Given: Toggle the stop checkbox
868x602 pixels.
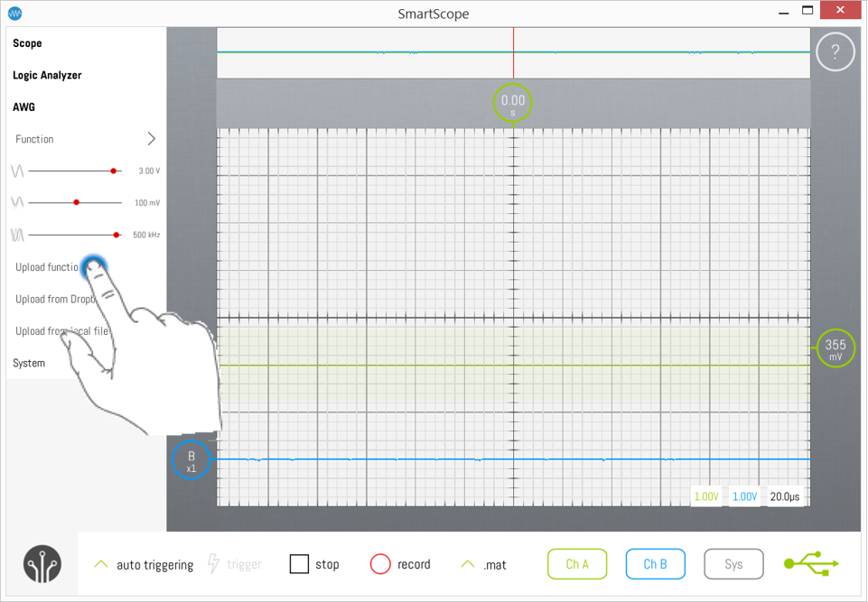Looking at the screenshot, I should pos(300,564).
